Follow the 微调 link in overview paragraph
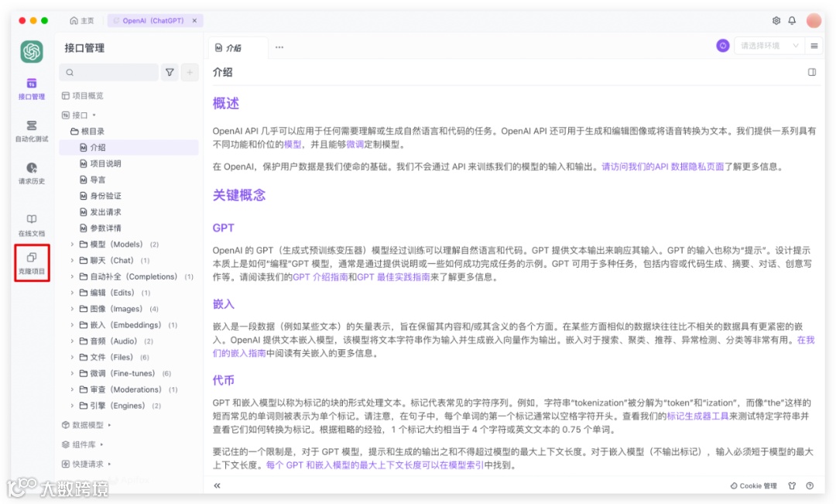This screenshot has height=504, width=836. pyautogui.click(x=355, y=145)
